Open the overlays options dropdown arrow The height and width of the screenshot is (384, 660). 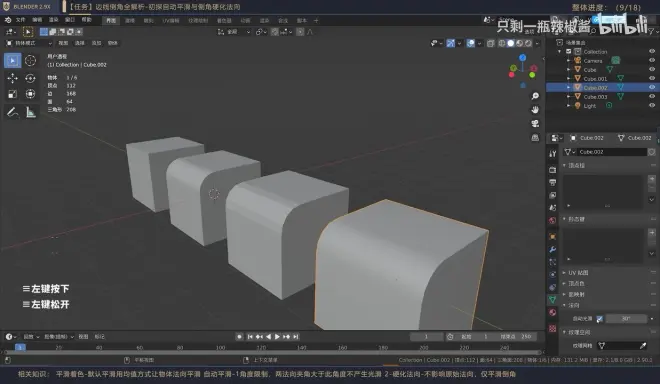479,43
